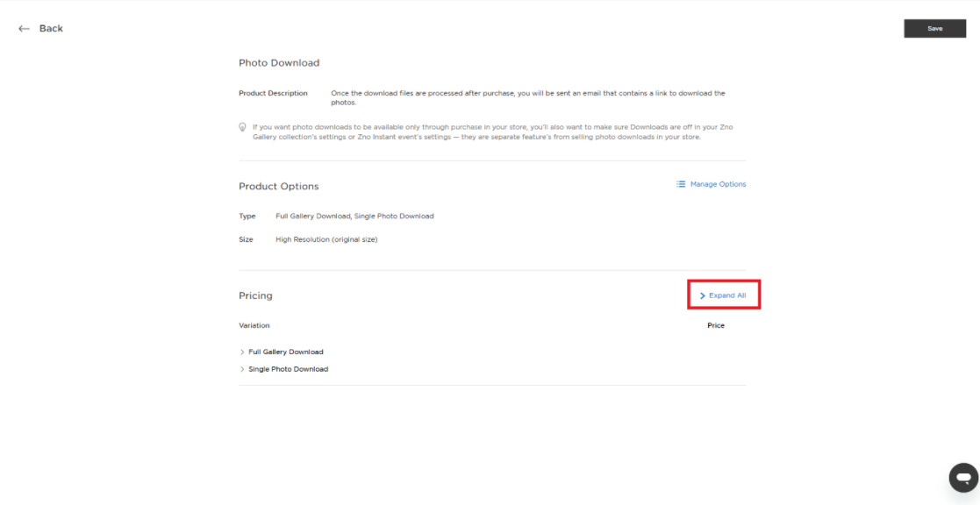Image resolution: width=980 pixels, height=505 pixels.
Task: Select the Full Gallery Download variation label
Action: pos(286,352)
